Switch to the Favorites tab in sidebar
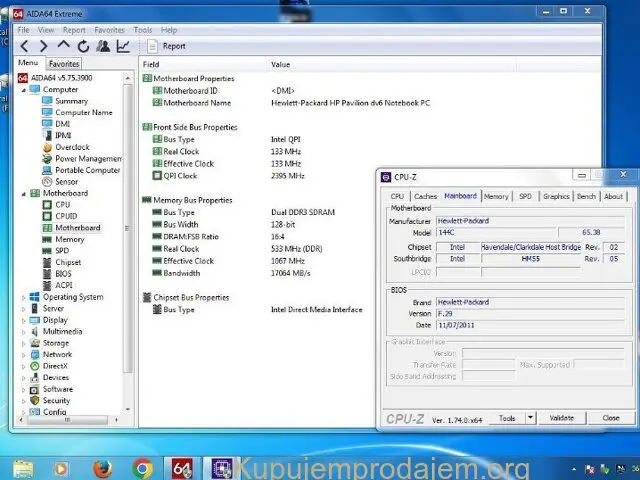 (64, 64)
